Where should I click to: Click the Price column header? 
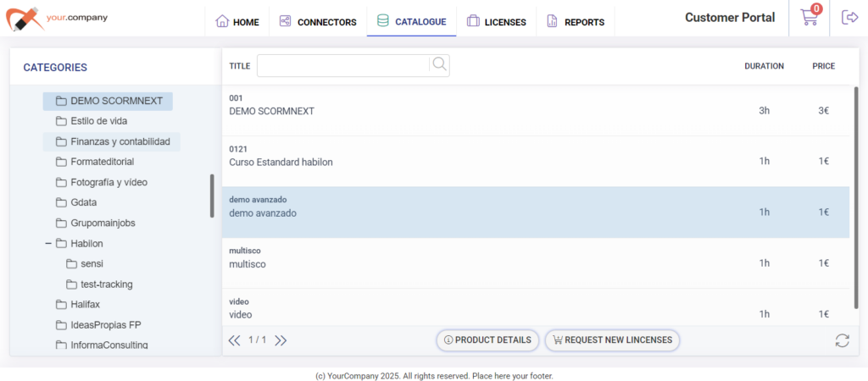point(824,66)
